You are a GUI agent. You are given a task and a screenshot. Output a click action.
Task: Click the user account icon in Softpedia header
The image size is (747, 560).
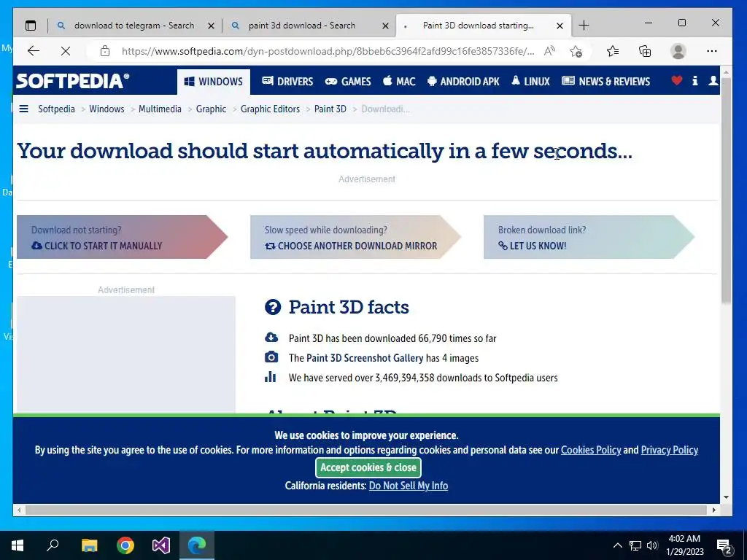[x=713, y=80]
